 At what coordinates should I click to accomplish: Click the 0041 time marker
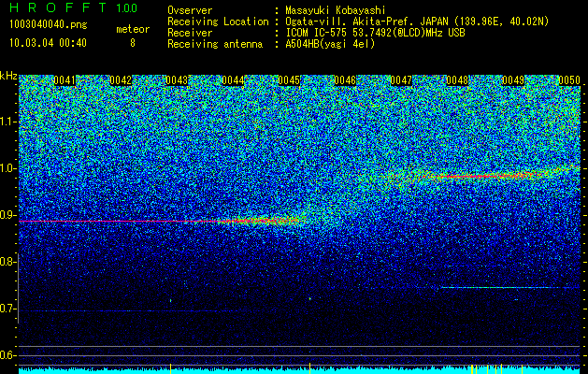[x=65, y=80]
